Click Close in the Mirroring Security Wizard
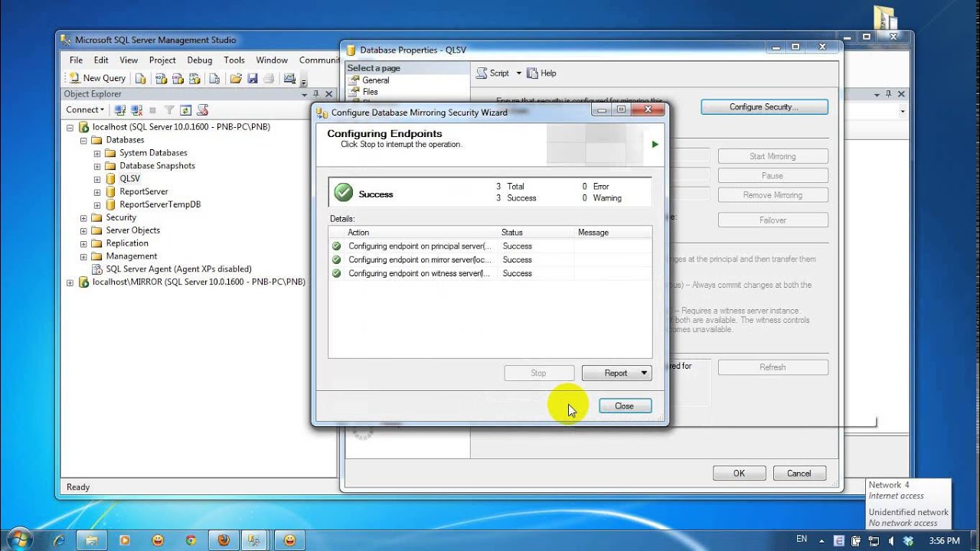The height and width of the screenshot is (551, 980). tap(624, 406)
